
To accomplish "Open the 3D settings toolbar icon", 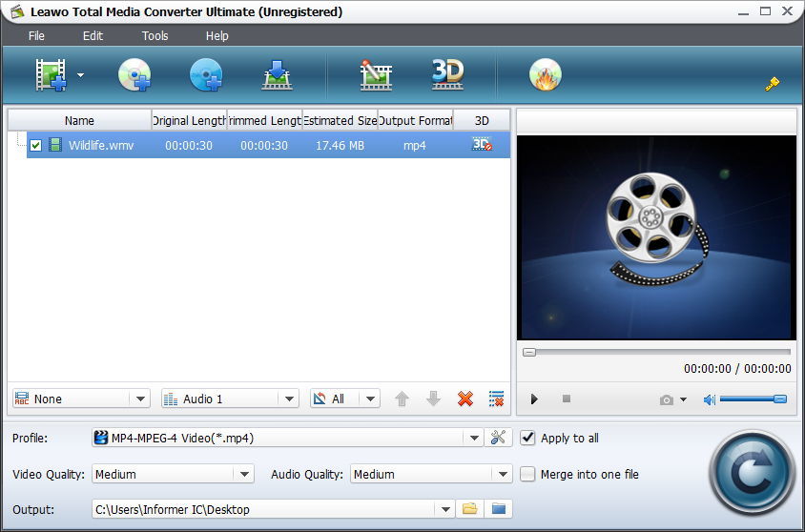I will pyautogui.click(x=447, y=74).
